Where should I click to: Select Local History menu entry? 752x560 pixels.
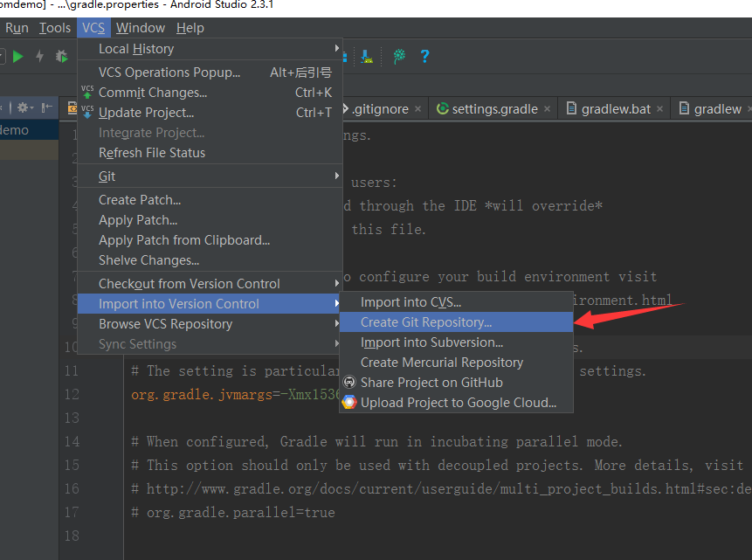click(210, 48)
